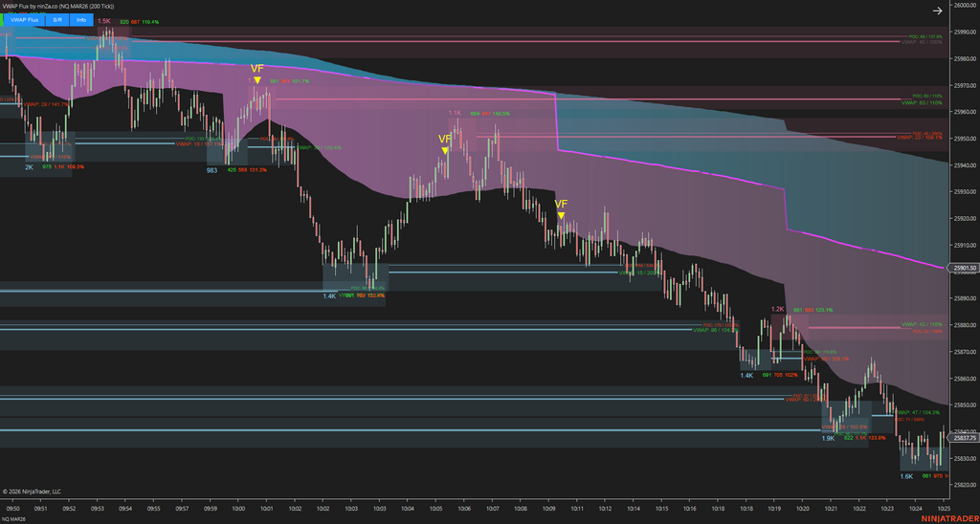
Task: Click the 10:00 time axis label
Action: [238, 509]
